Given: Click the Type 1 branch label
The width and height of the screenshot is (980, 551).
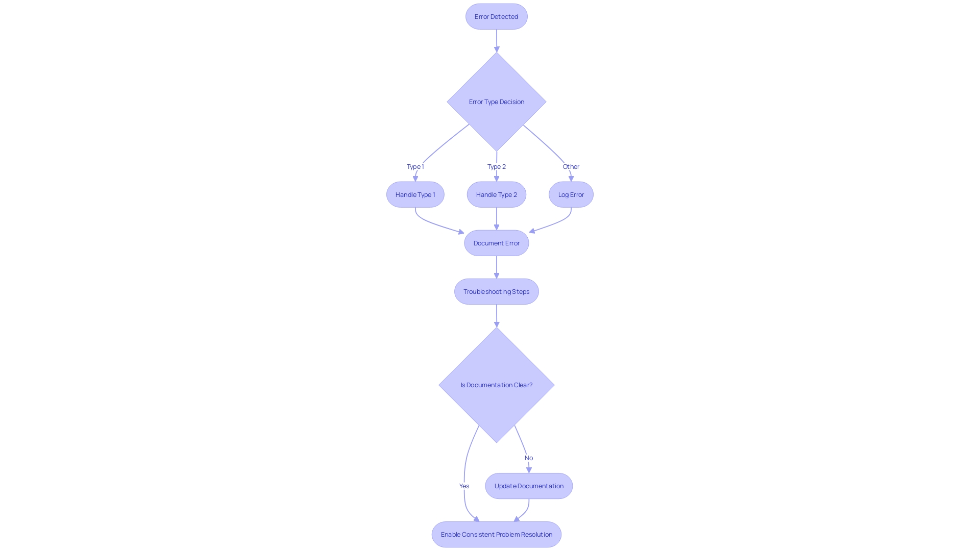Looking at the screenshot, I should [x=415, y=166].
